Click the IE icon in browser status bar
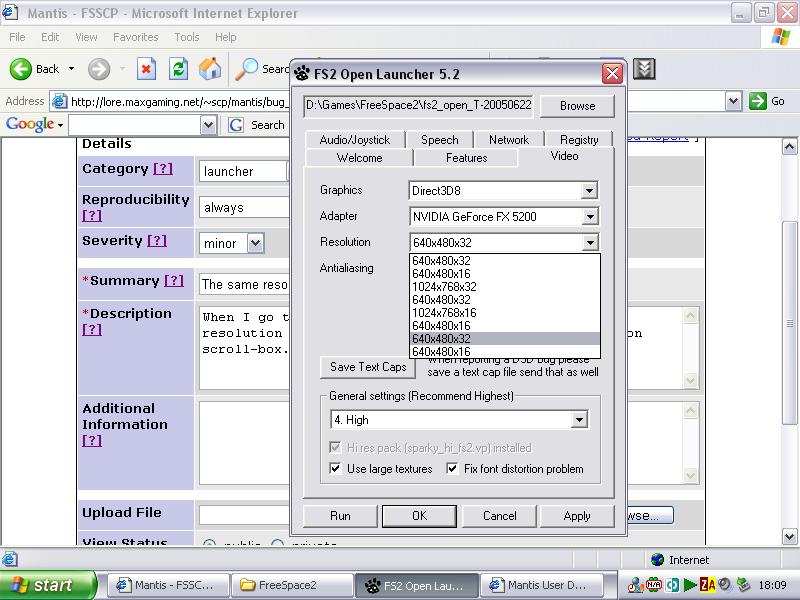The height and width of the screenshot is (600, 800). (x=10, y=559)
